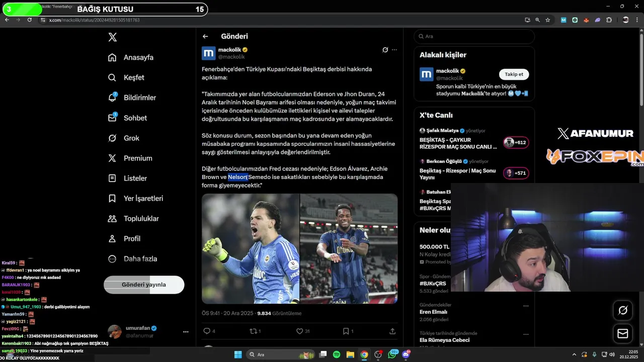Viewport: 644px width, 362px height.
Task: Reload the page
Action: tap(30, 20)
